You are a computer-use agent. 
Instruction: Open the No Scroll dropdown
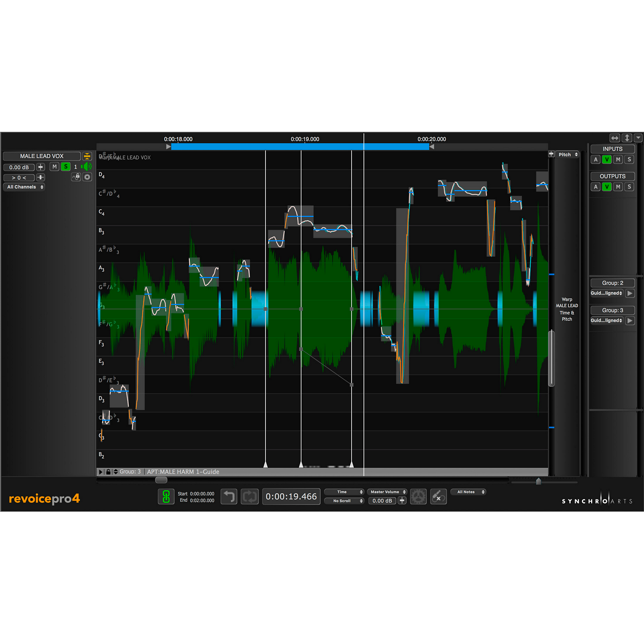tap(344, 501)
